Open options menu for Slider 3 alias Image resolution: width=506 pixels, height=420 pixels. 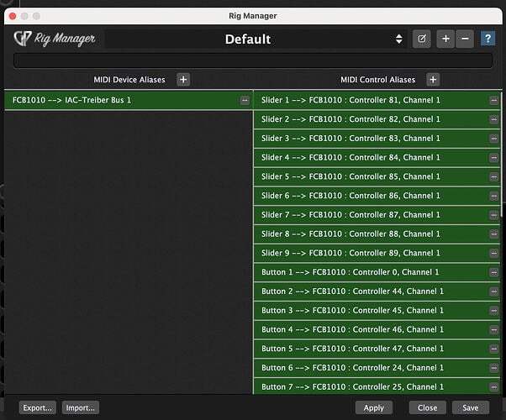493,139
